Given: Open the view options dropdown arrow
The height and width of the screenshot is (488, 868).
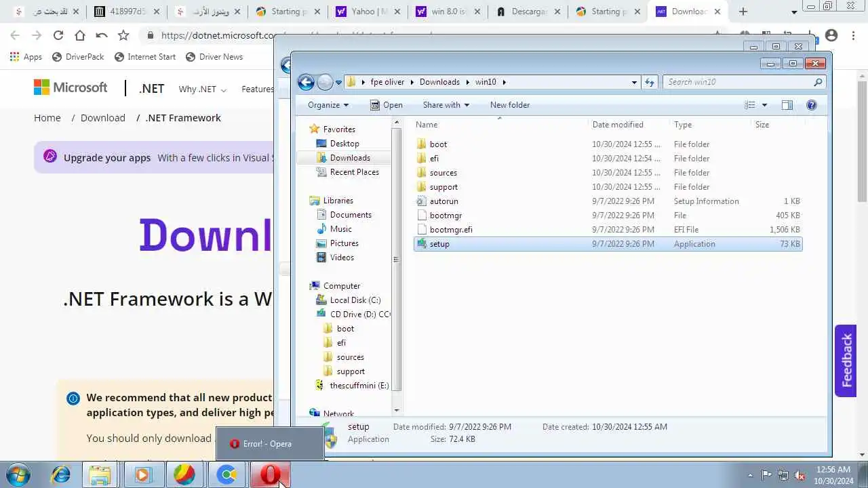Looking at the screenshot, I should pyautogui.click(x=764, y=105).
